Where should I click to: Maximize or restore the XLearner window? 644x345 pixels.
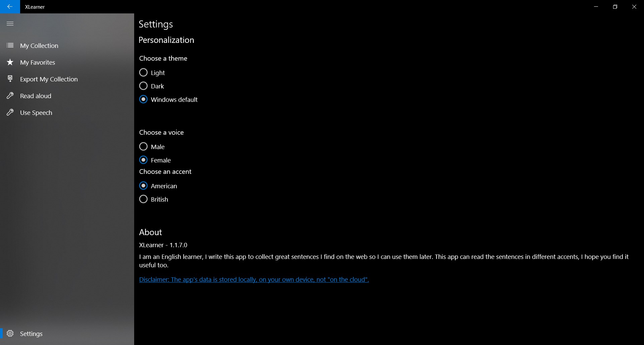click(x=615, y=7)
